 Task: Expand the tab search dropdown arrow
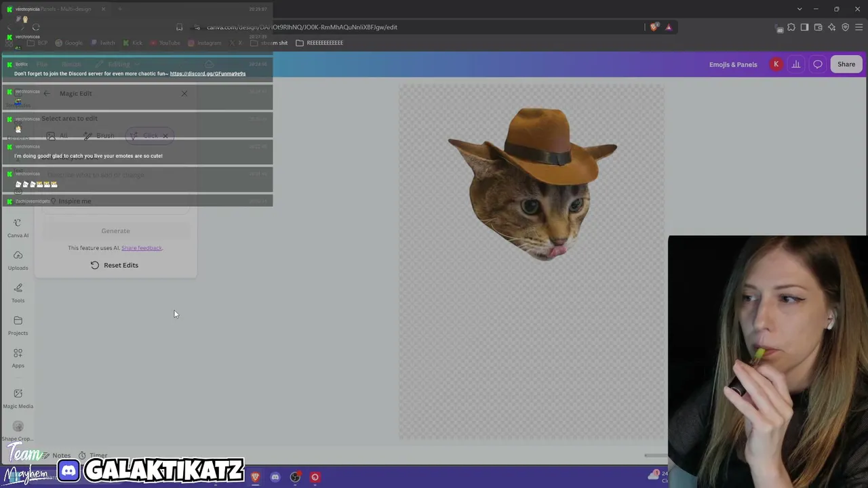800,9
